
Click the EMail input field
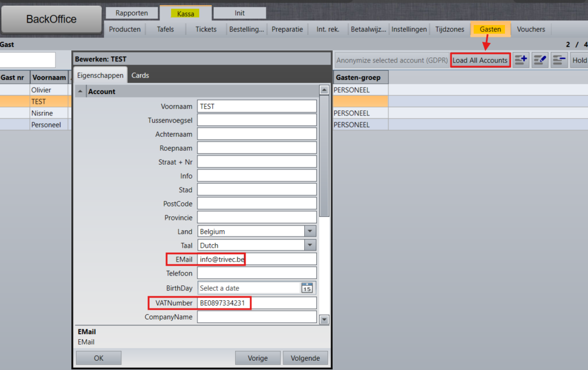point(257,259)
